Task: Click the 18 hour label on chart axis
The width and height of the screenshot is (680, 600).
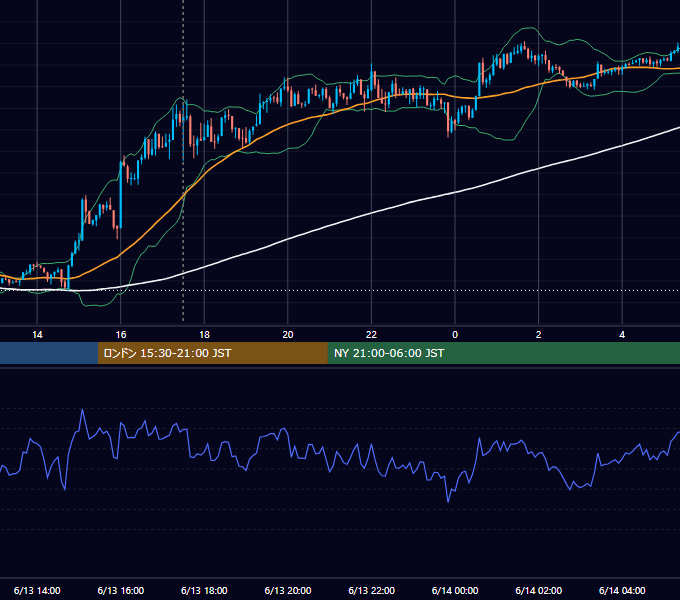Action: pyautogui.click(x=204, y=335)
